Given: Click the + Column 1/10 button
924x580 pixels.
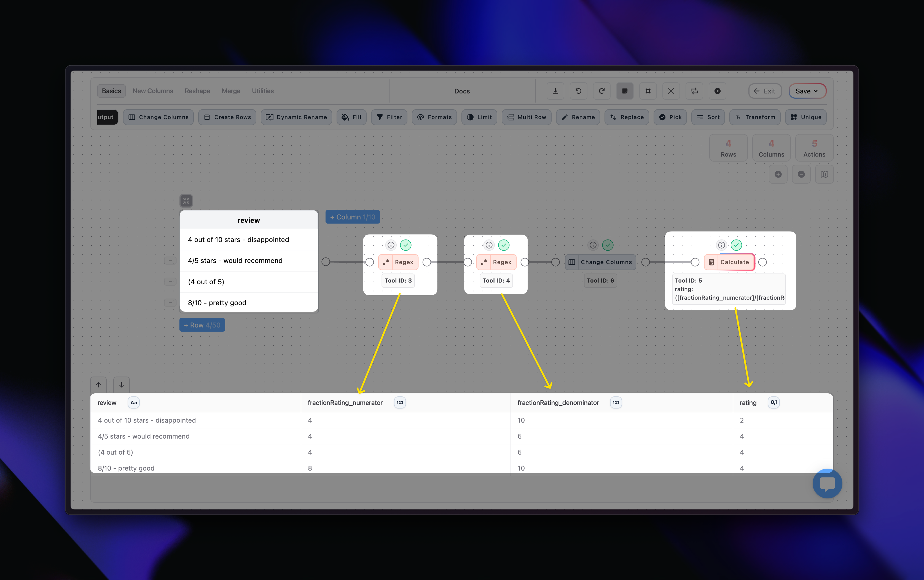Looking at the screenshot, I should coord(353,217).
